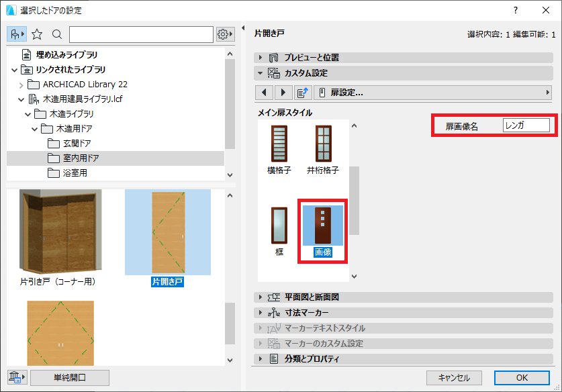
Task: Select the 浴室用 folder
Action: [75, 173]
